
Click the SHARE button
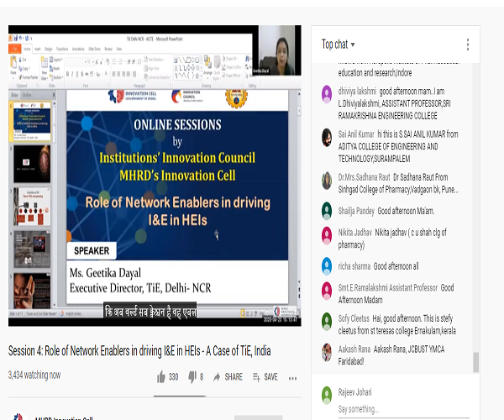tap(228, 377)
